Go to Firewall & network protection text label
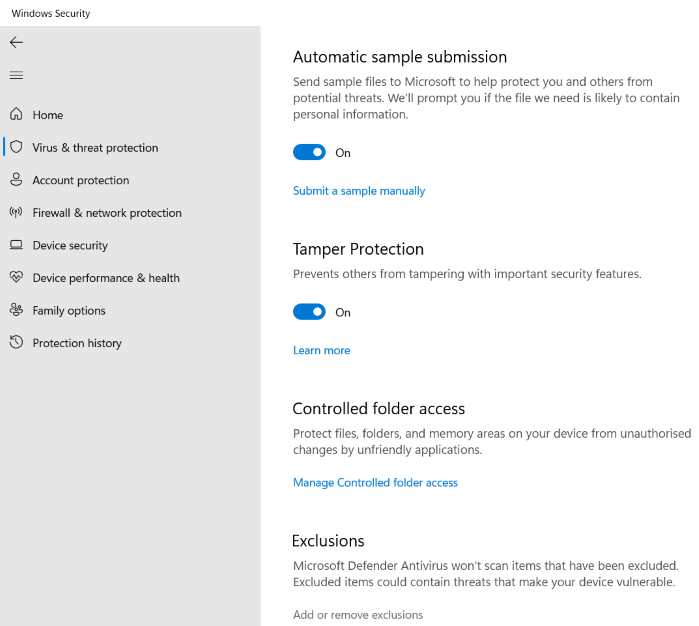Viewport: 699px width, 626px height. (107, 213)
